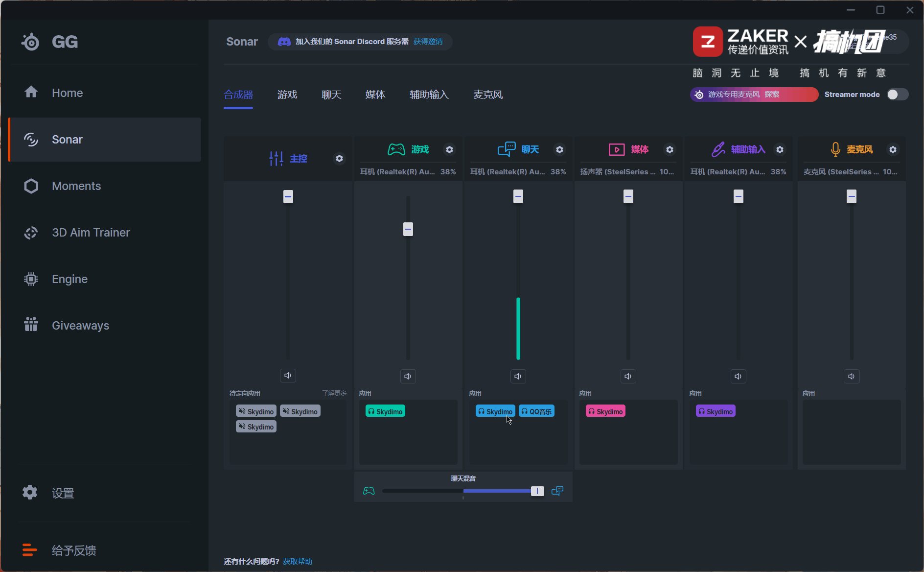Switch to the 媒体 tab

[375, 95]
